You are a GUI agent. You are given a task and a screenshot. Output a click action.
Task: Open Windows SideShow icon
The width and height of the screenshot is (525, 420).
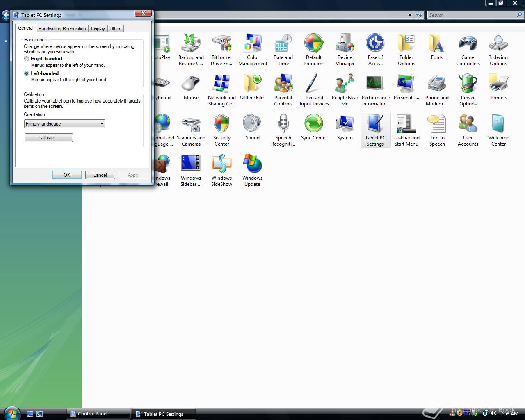point(221,171)
